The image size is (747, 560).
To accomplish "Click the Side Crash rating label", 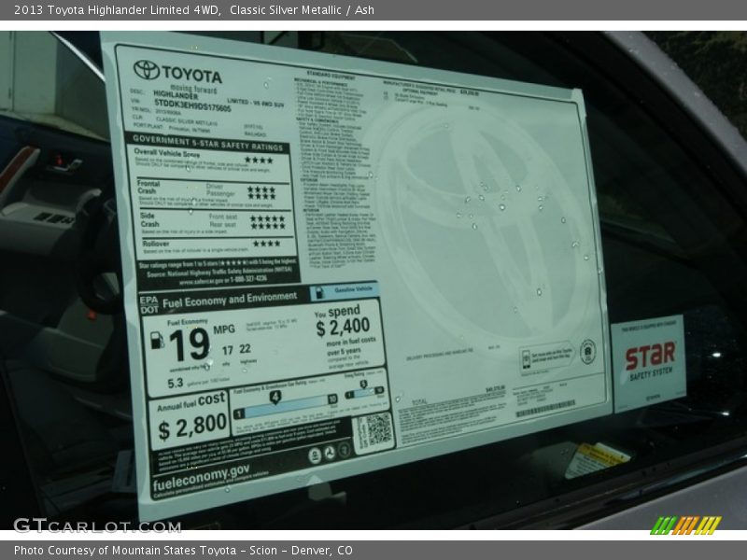I will point(149,219).
